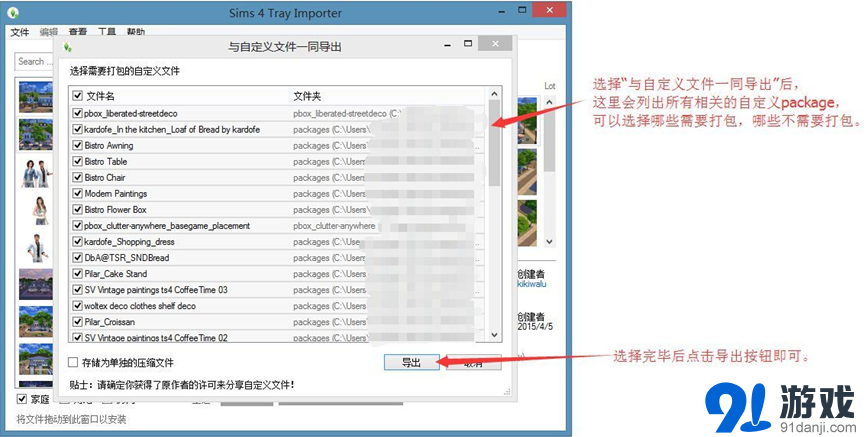The height and width of the screenshot is (437, 868).
Task: Click the Lot panel scroll down arrow
Action: [549, 241]
